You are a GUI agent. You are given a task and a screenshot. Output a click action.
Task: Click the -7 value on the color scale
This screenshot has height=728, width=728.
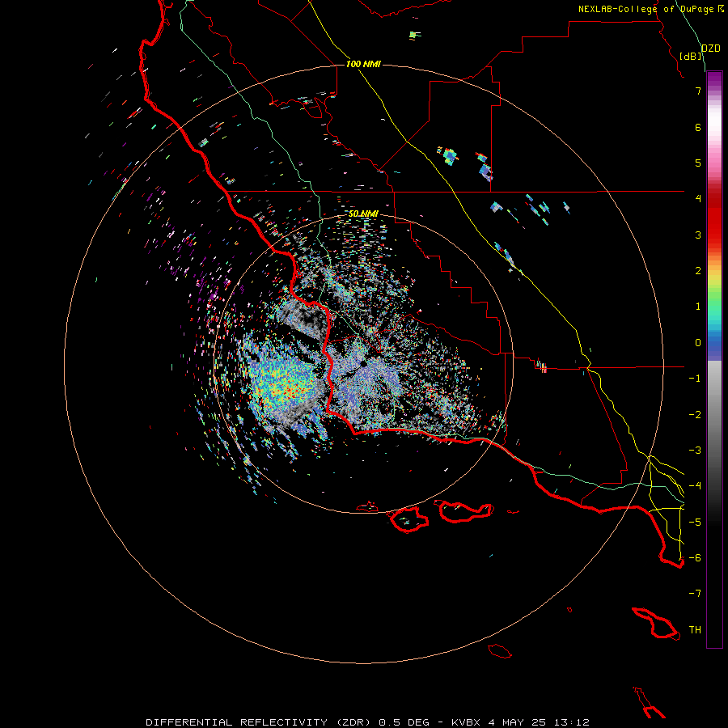point(695,594)
